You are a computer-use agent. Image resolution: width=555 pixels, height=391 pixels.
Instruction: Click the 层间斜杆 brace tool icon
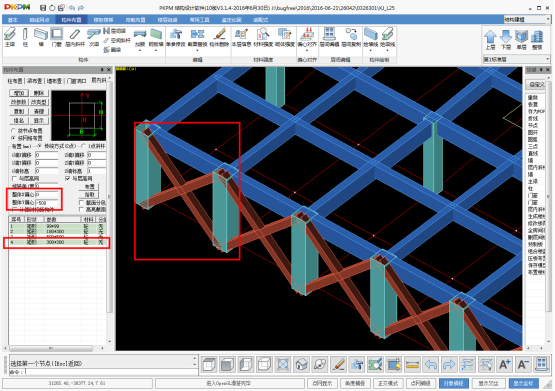click(x=75, y=37)
